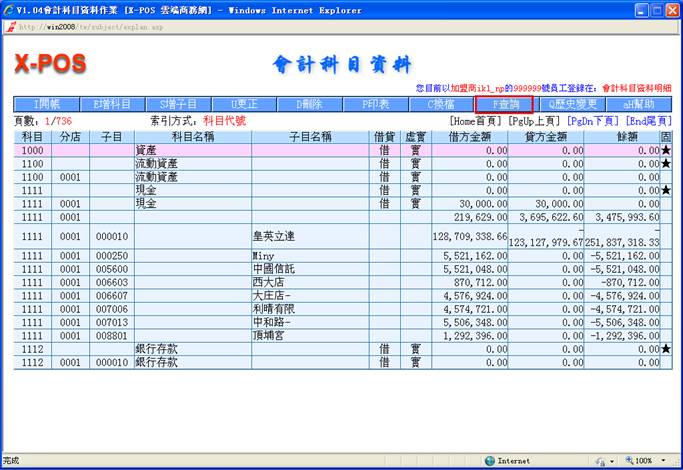Click the star icon in the 1112 銀行存款 row
The image size is (683, 470).
coord(666,349)
